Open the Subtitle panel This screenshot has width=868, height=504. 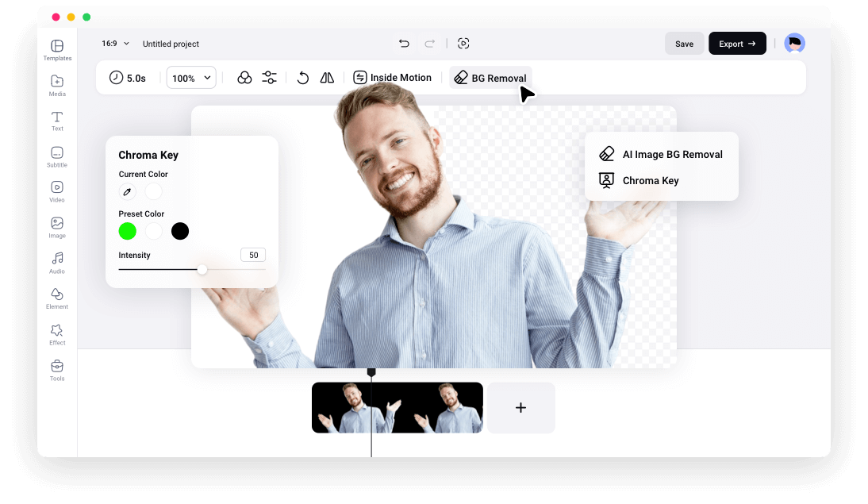coord(56,156)
